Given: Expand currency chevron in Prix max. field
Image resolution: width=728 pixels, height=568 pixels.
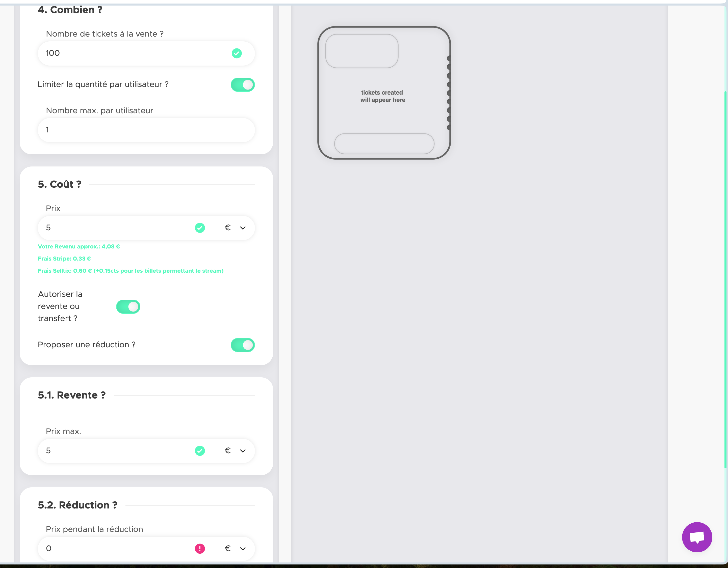Looking at the screenshot, I should (243, 451).
